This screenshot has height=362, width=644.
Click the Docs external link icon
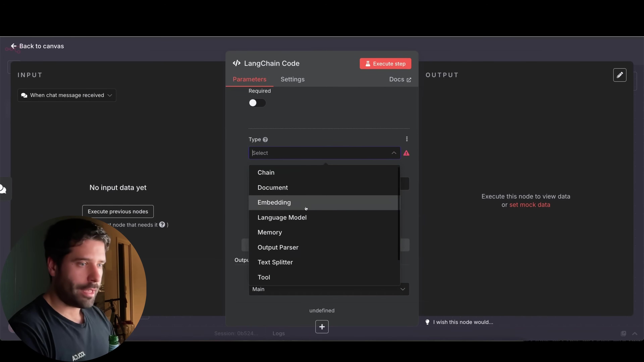(x=409, y=80)
